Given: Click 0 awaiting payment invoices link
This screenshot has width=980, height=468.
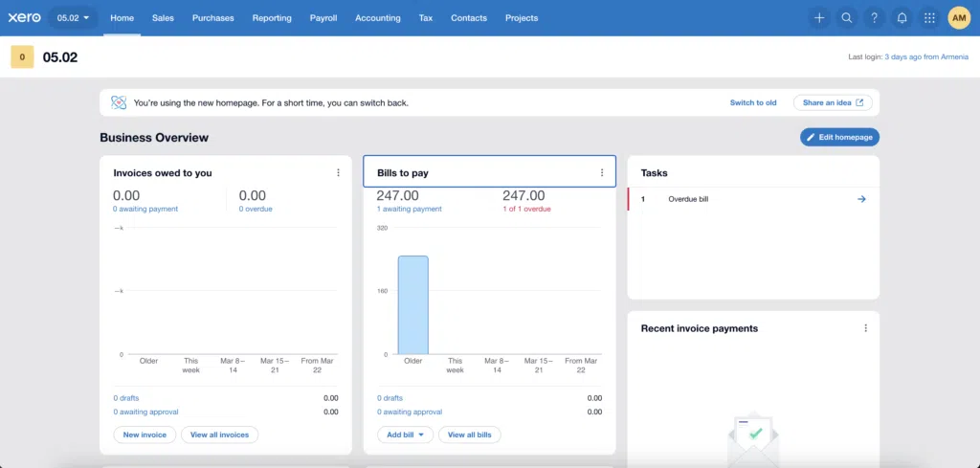Looking at the screenshot, I should click(145, 209).
